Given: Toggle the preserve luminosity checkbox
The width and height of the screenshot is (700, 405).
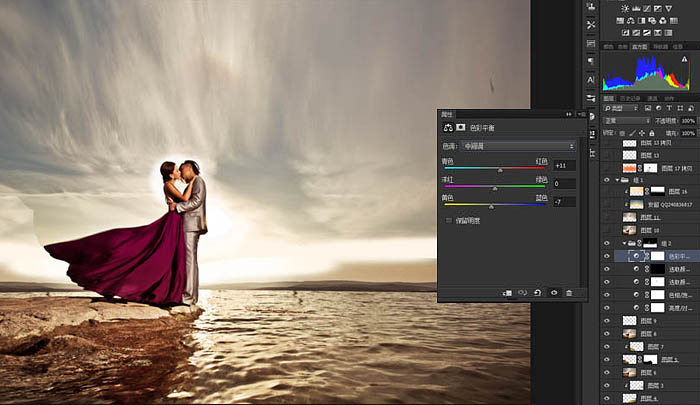Looking at the screenshot, I should 448,221.
